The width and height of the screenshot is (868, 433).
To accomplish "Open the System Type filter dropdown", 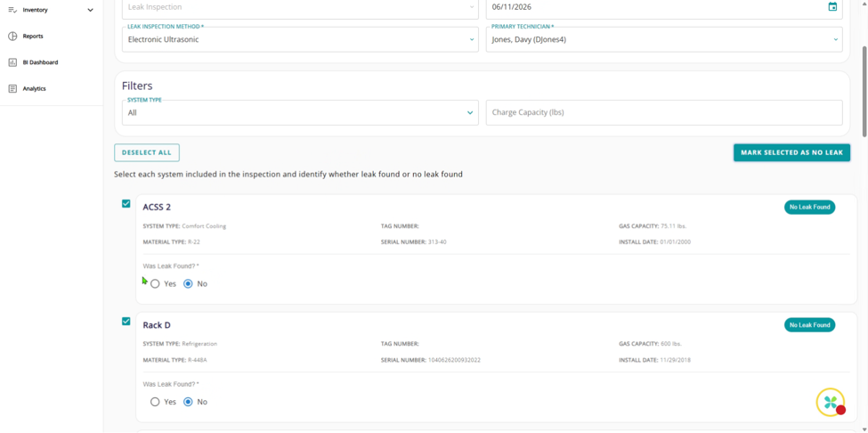I will pyautogui.click(x=300, y=112).
